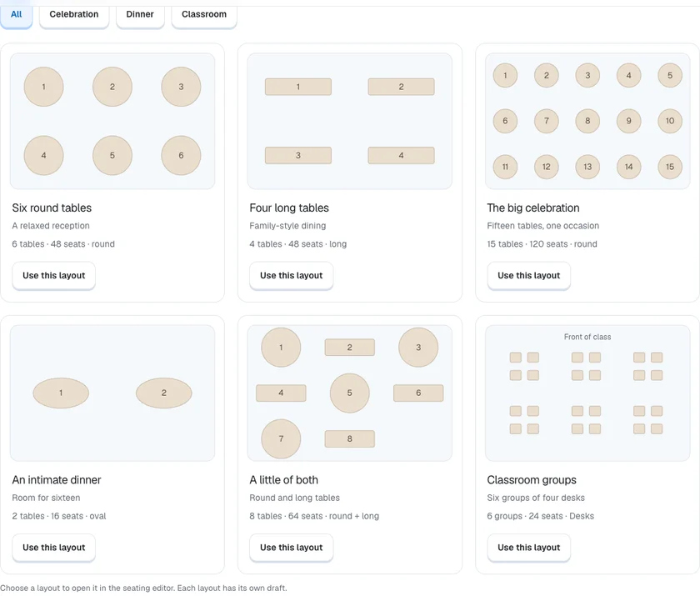Click the 'Four long tables' title
Image resolution: width=700 pixels, height=596 pixels.
pos(289,208)
